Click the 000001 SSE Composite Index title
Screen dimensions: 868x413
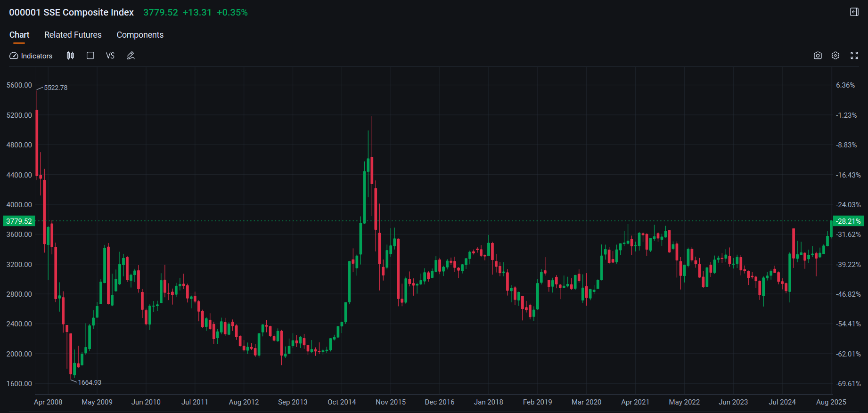72,12
